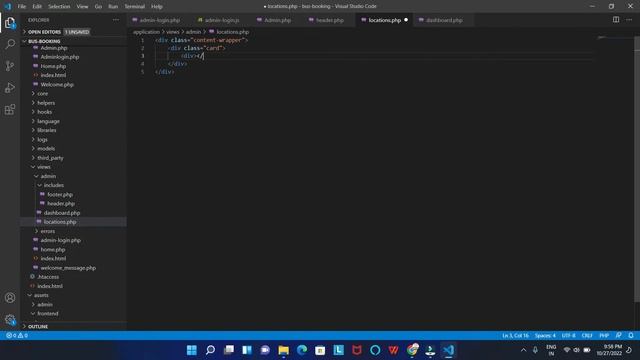Open Welcome.php in the file tree
This screenshot has width=640, height=360.
tap(57, 84)
